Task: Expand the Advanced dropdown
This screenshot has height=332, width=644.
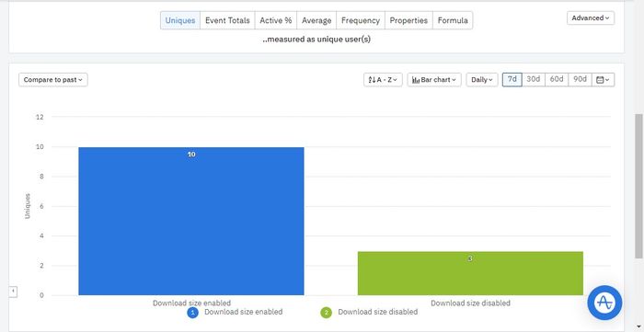Action: coord(591,18)
